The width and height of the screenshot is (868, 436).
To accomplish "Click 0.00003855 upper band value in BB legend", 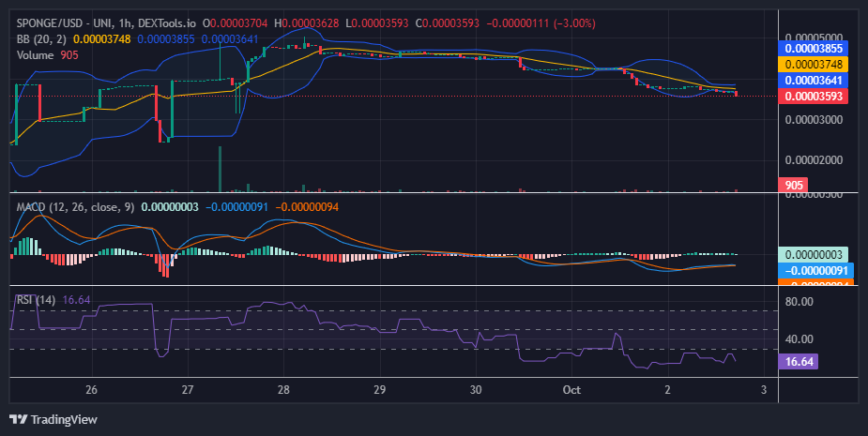I will click(x=167, y=39).
